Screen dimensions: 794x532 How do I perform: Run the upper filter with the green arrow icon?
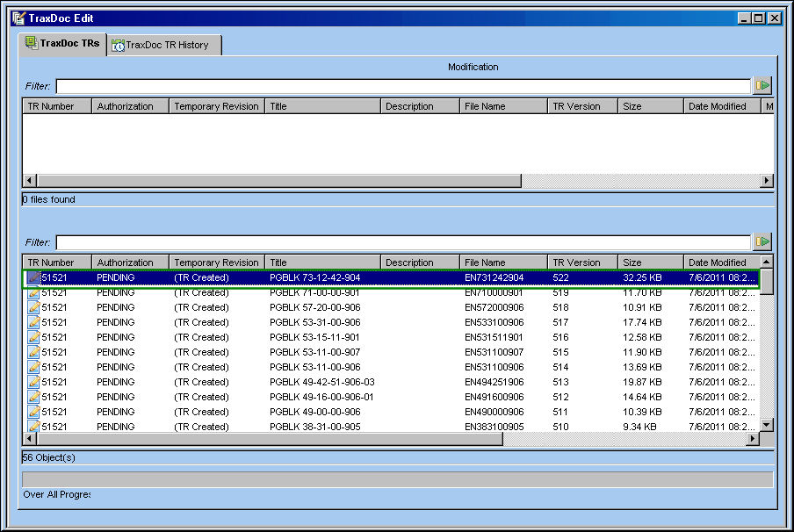coord(762,85)
